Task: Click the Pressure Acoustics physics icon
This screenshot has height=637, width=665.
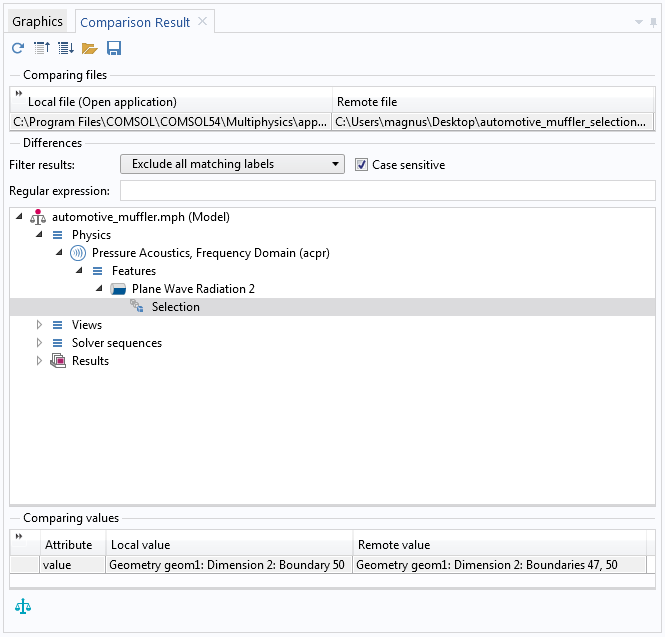Action: (x=78, y=253)
